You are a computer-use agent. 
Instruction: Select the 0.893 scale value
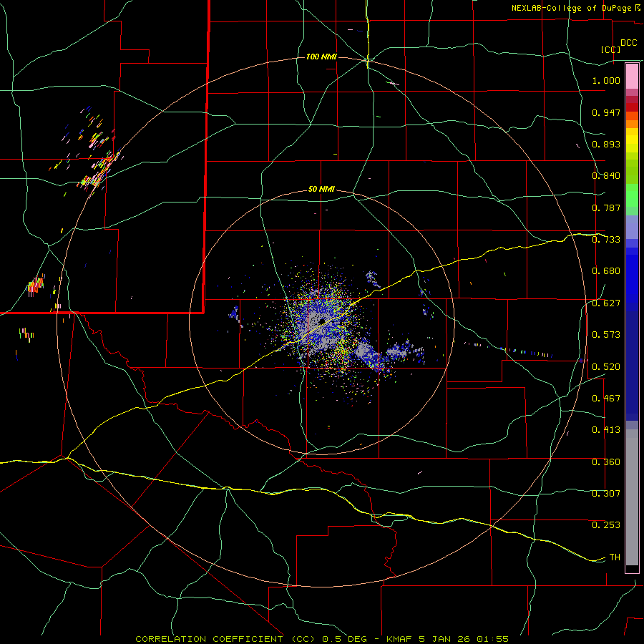coord(606,144)
